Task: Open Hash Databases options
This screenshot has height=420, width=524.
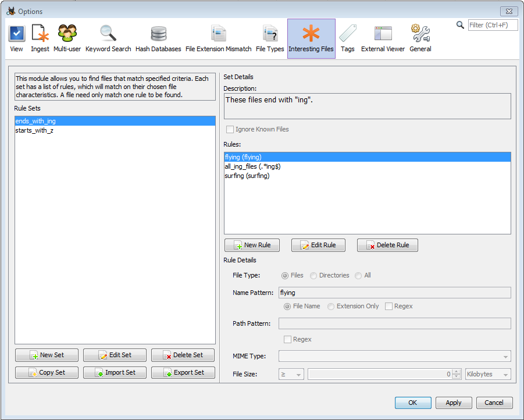Action: point(158,38)
